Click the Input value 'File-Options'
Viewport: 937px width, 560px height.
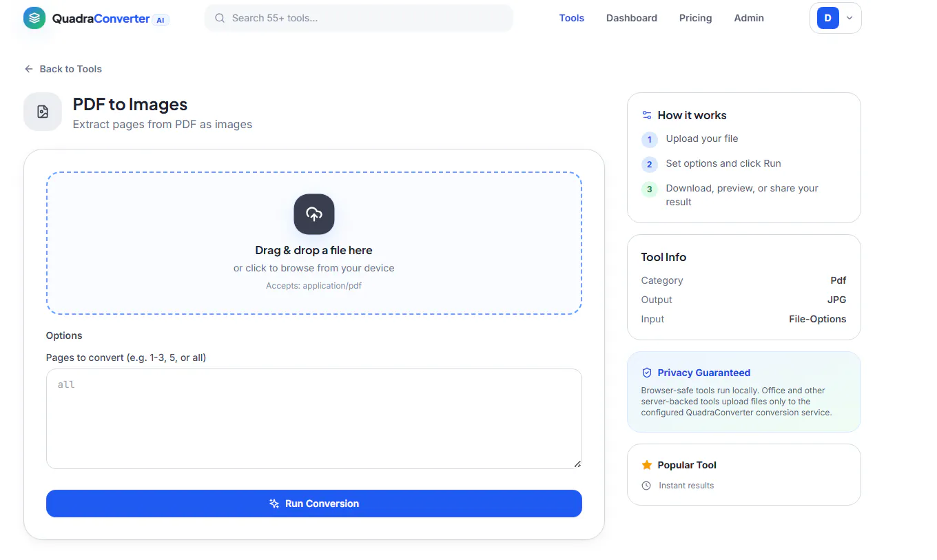click(x=818, y=319)
